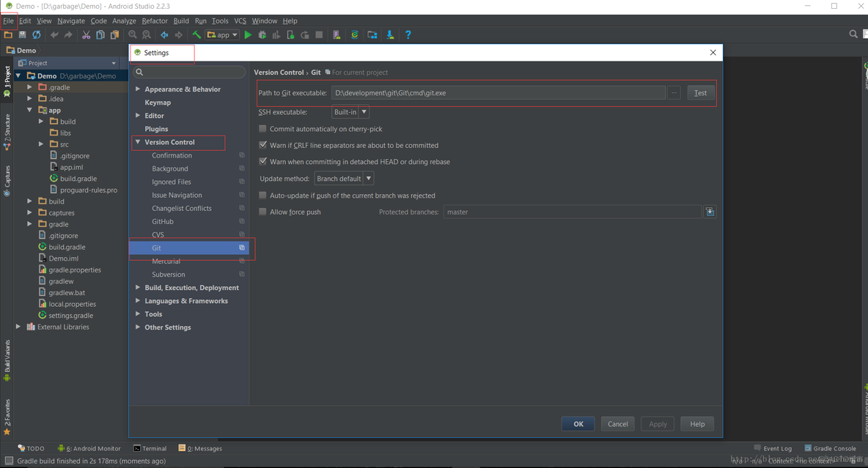The width and height of the screenshot is (868, 468).
Task: Open the VCS menu
Action: click(x=240, y=21)
